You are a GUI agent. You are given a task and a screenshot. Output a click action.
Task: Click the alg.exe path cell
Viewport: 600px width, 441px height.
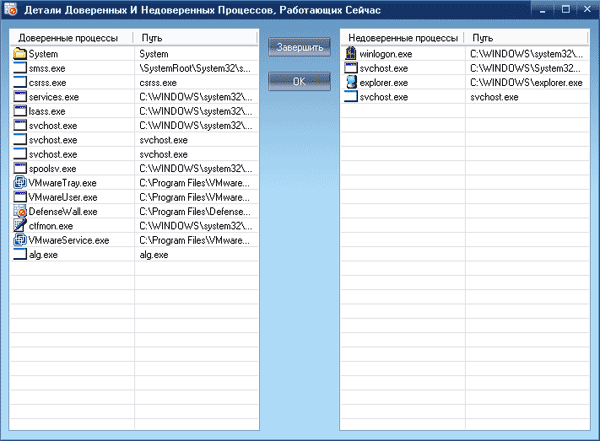click(x=154, y=255)
